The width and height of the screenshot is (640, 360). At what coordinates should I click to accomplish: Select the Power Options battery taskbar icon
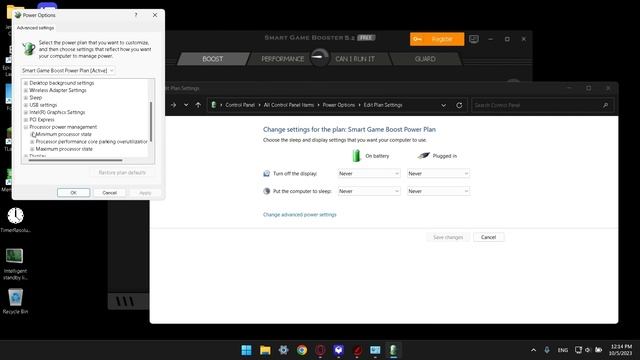pos(393,350)
